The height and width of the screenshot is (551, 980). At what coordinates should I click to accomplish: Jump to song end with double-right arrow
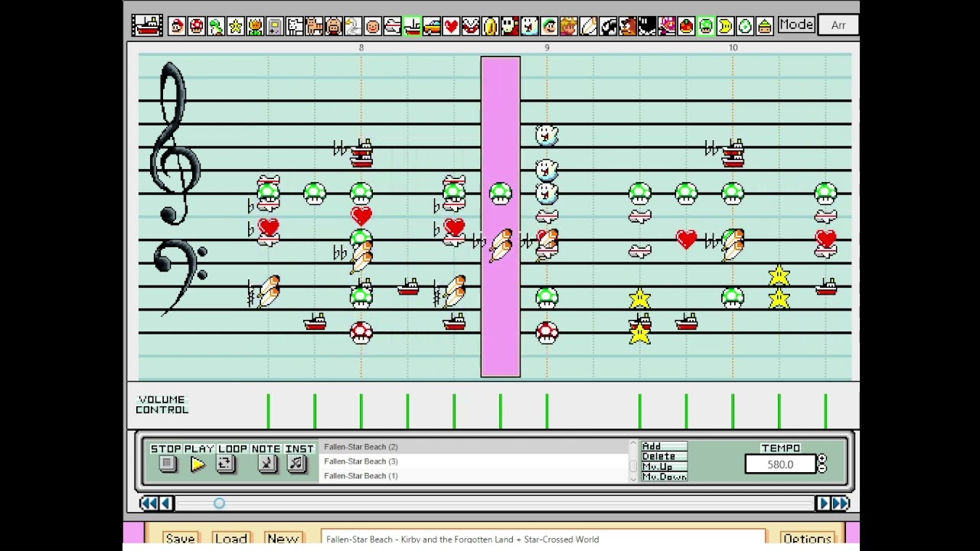(x=840, y=503)
